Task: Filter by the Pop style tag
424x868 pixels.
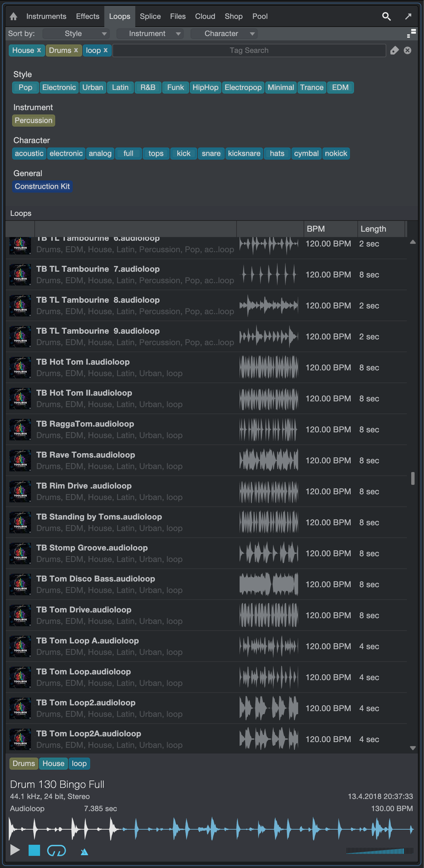Action: coord(25,87)
